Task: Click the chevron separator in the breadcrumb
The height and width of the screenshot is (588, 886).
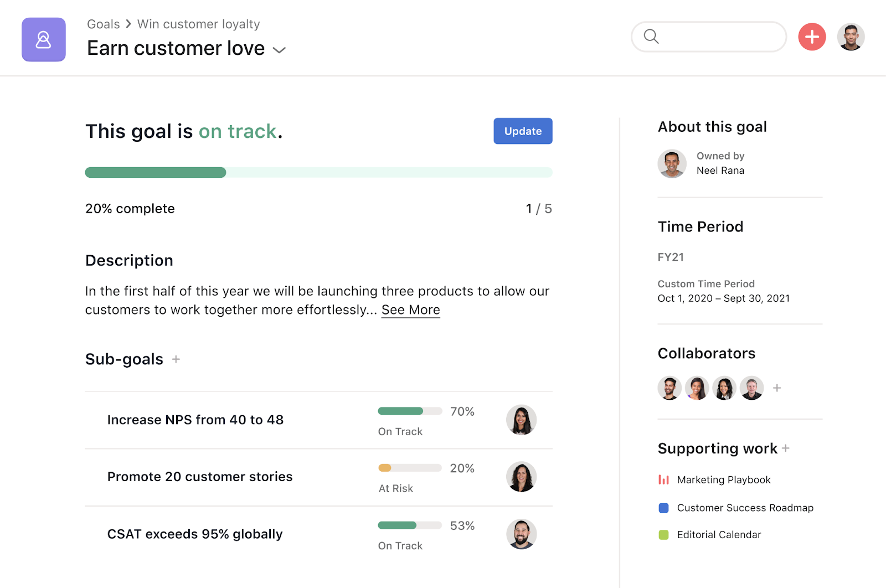Action: click(x=128, y=24)
